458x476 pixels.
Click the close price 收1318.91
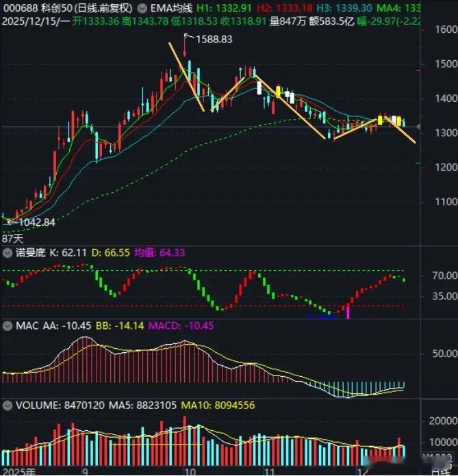(x=243, y=21)
